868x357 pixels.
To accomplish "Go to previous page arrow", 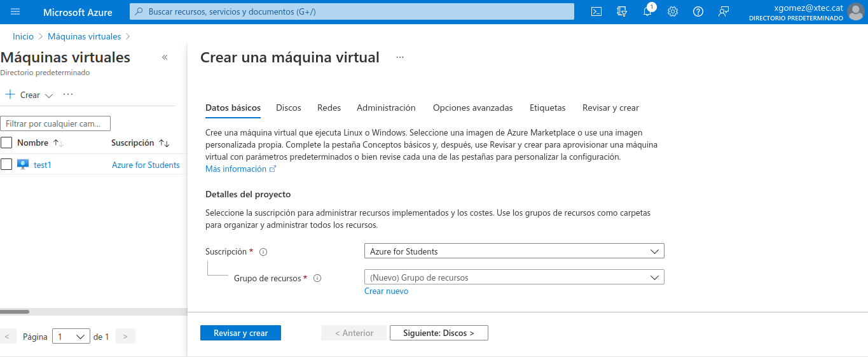I will point(8,337).
